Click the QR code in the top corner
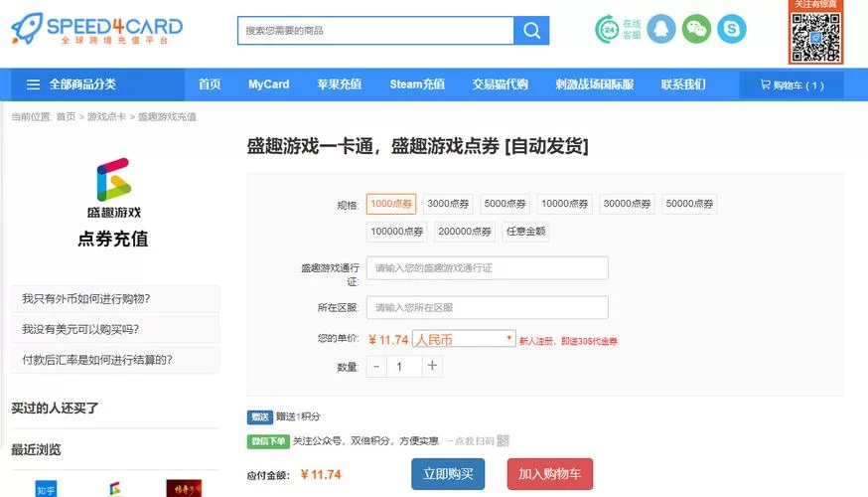Screen dimensions: 868x497 [x=815, y=37]
